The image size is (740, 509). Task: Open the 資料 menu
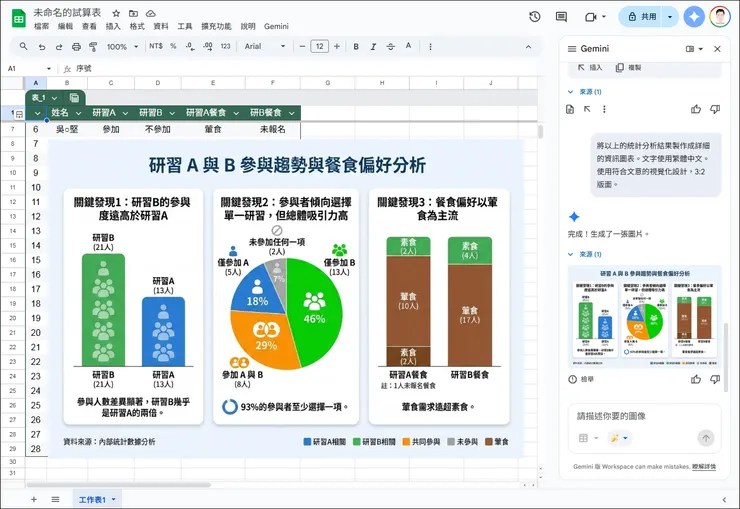161,26
